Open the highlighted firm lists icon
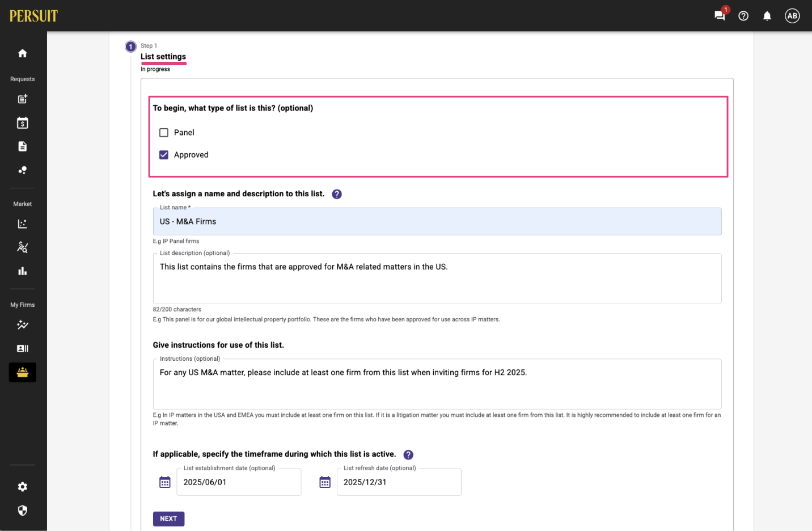 23,372
